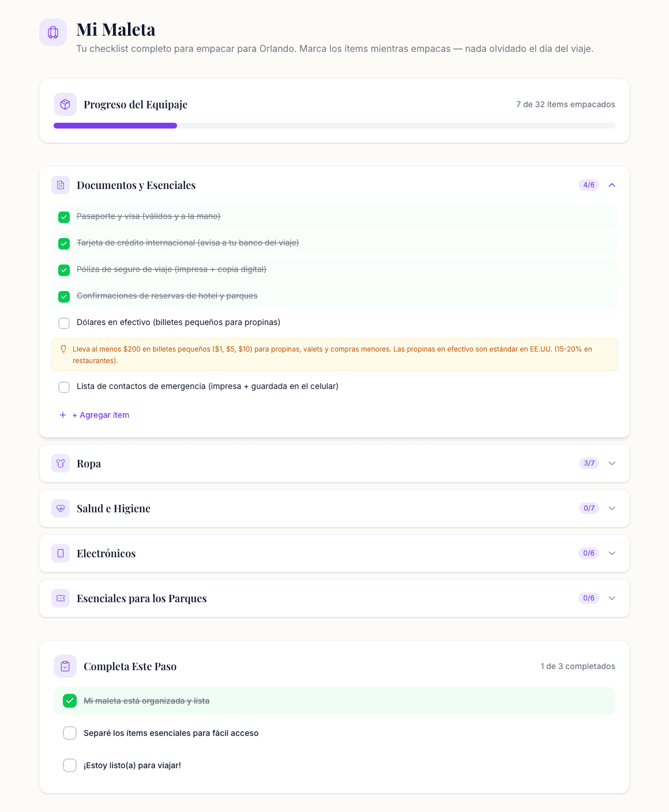Click 'Lista de contactos de emergencia' label
This screenshot has width=669, height=812.
(x=208, y=386)
